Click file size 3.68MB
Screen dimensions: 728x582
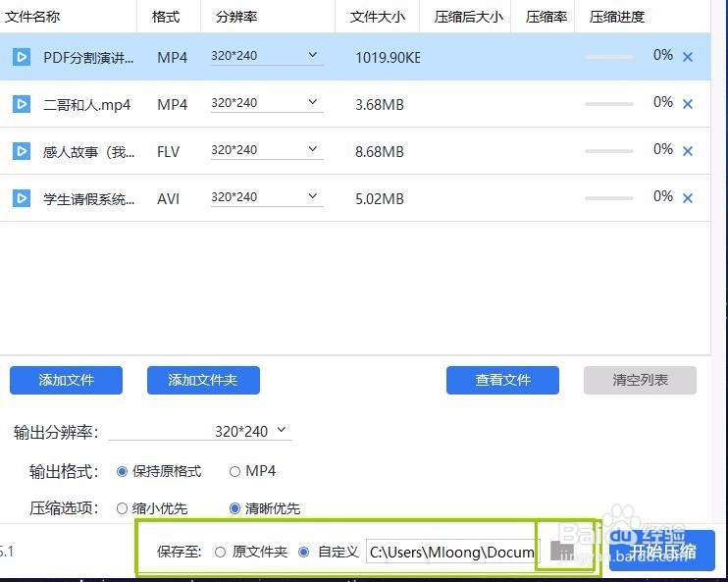380,105
